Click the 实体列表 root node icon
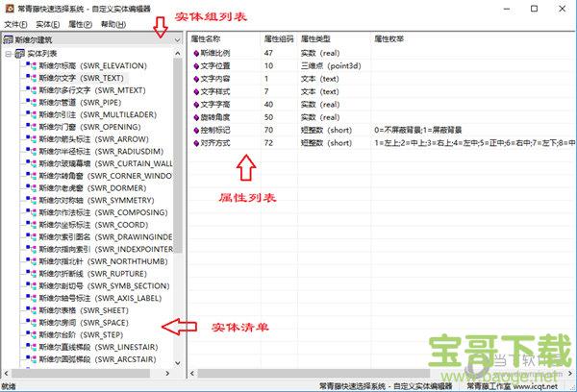 pyautogui.click(x=19, y=54)
